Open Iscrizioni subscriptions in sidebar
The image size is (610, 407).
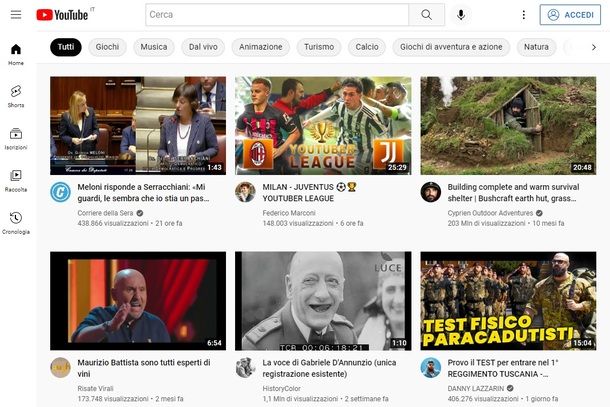pos(16,139)
